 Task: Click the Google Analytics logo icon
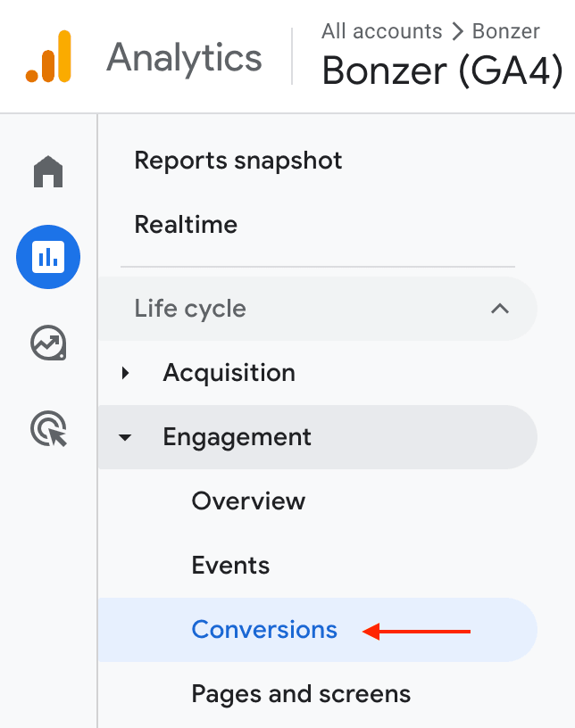48,56
